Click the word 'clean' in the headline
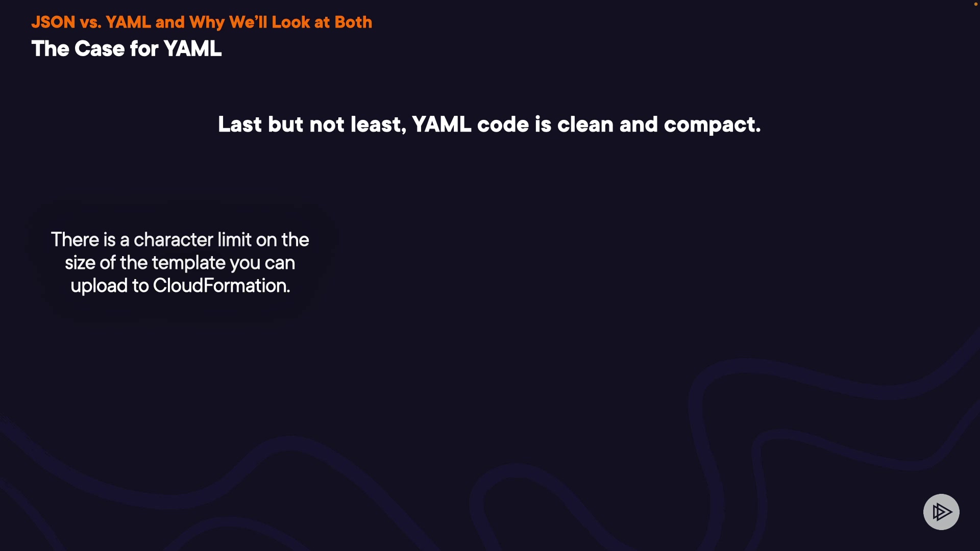This screenshot has height=551, width=980. pos(585,124)
